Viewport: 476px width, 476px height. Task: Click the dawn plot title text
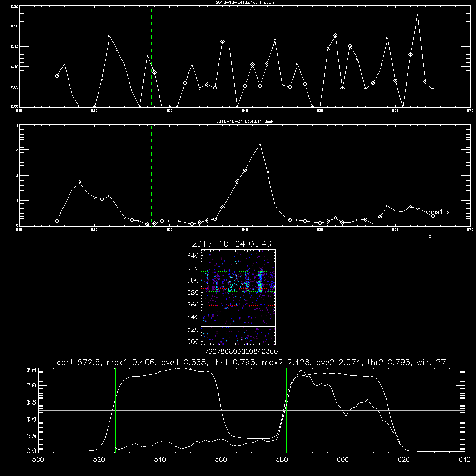[x=245, y=2]
